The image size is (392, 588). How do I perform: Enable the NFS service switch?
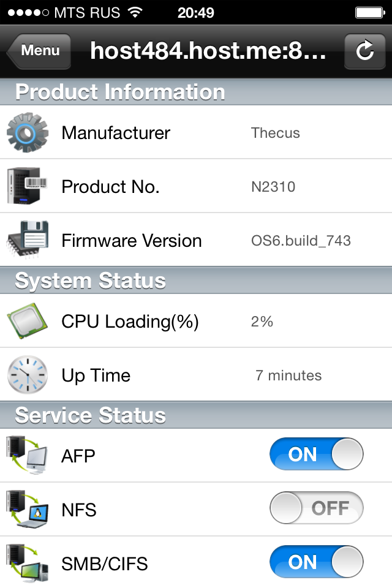(316, 509)
